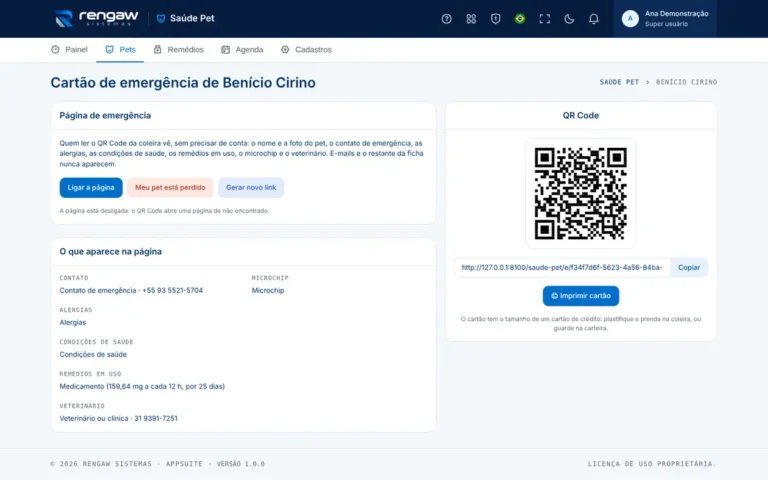This screenshot has height=480, width=768.
Task: Click the Saúde Pet shield icon
Action: 161,19
